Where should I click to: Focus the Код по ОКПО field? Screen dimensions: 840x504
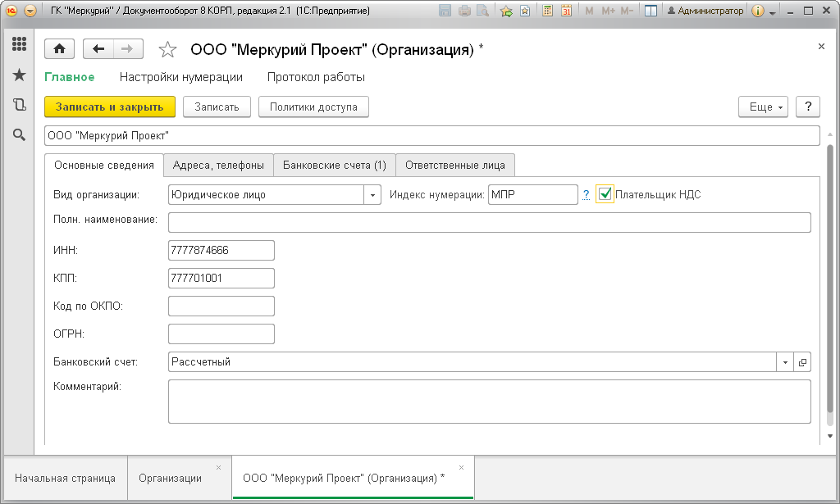point(221,306)
